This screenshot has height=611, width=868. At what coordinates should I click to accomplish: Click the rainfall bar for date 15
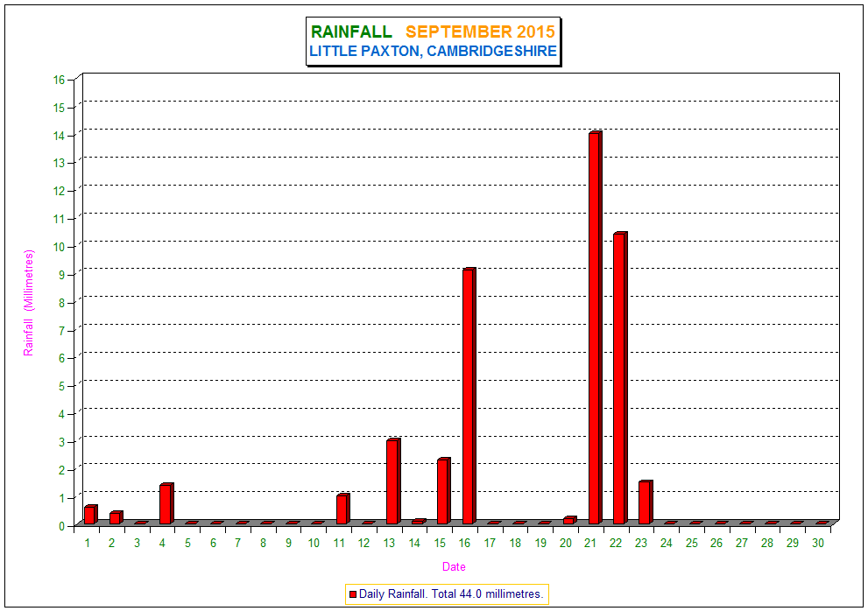[x=443, y=491]
